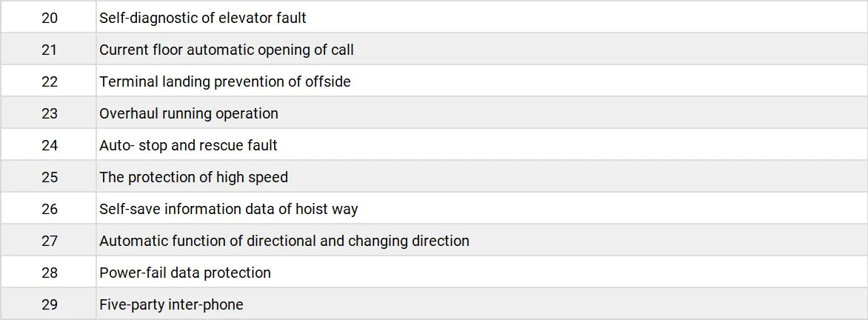The height and width of the screenshot is (320, 868).
Task: Select 'The protection of high speed' text
Action: point(193,177)
